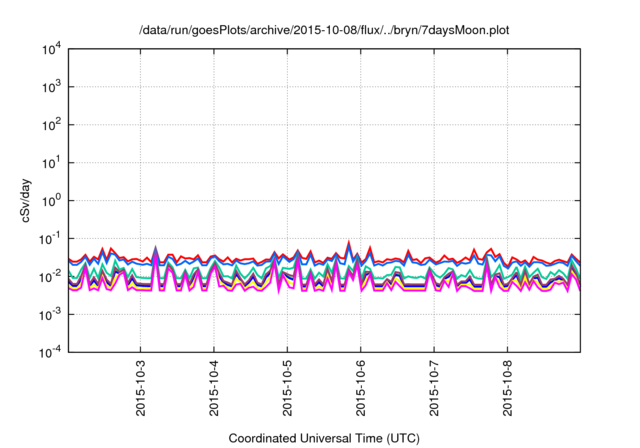The image size is (640, 448).
Task: Click the 10^0 y-axis tick label
Action: 52,201
